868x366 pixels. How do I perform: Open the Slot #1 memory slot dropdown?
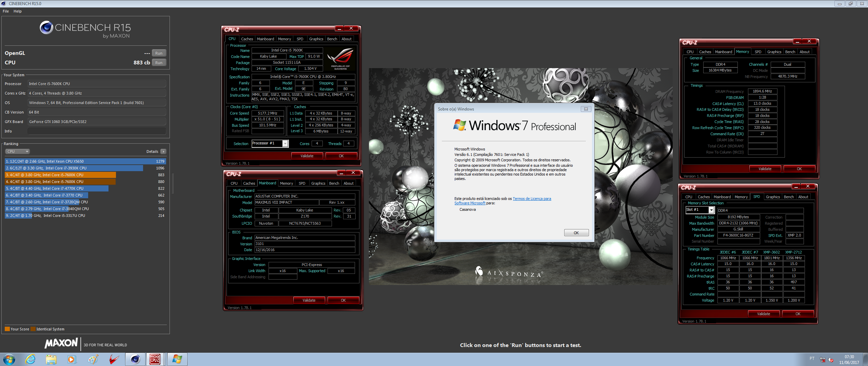[x=700, y=210]
